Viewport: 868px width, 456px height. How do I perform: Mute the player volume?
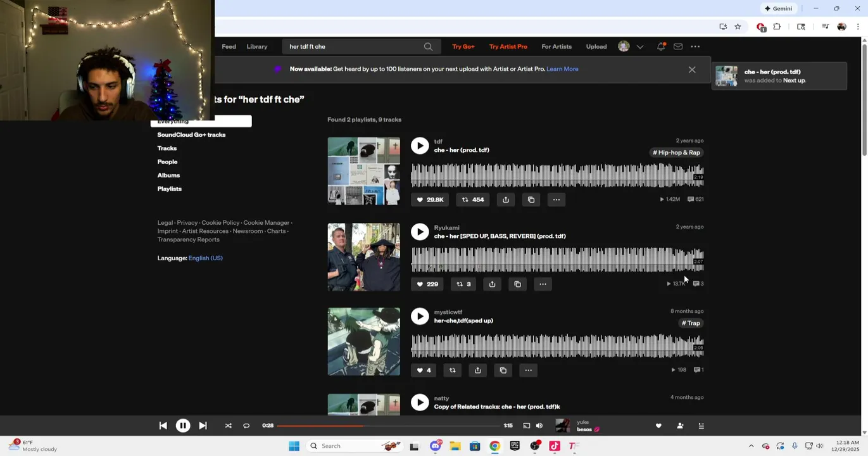tap(539, 426)
